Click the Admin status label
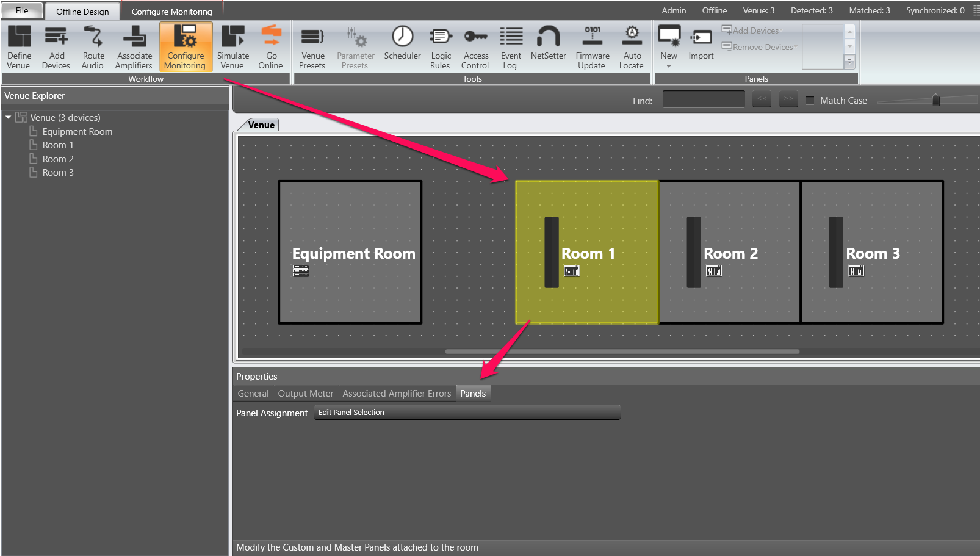The height and width of the screenshot is (556, 980). click(x=674, y=10)
